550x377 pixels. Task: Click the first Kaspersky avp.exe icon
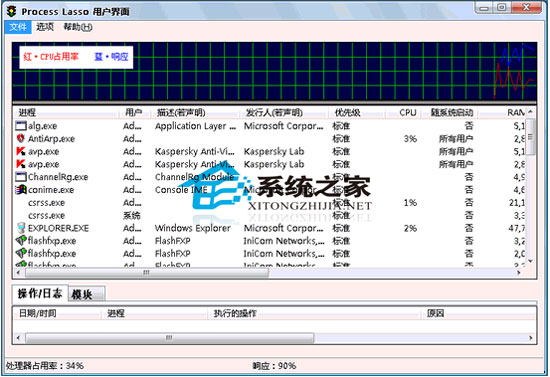point(21,151)
